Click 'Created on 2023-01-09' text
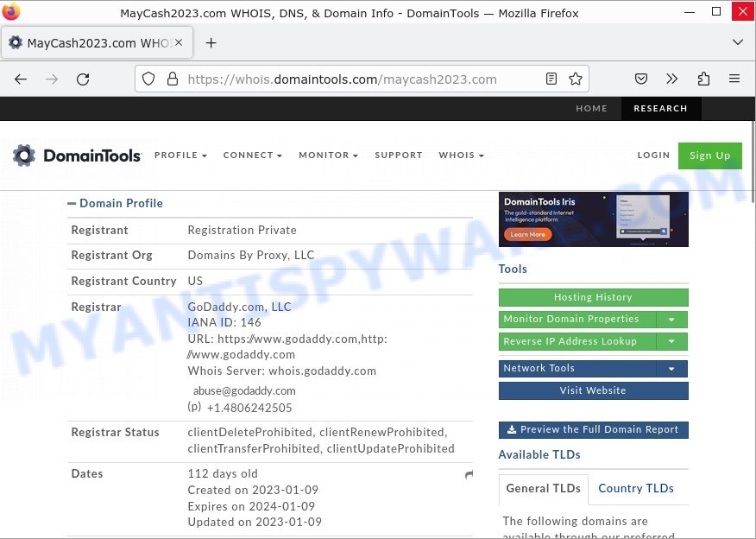Viewport: 756px width, 539px height. coord(253,491)
